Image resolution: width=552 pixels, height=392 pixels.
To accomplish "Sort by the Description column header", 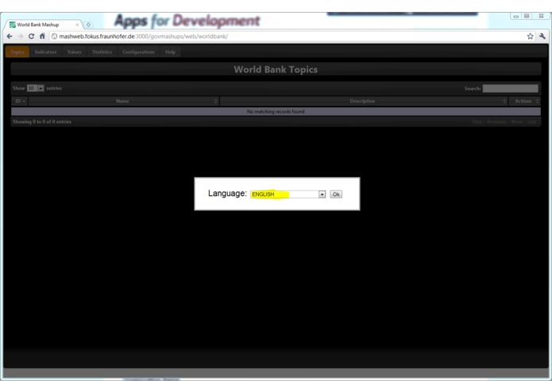I will [364, 101].
